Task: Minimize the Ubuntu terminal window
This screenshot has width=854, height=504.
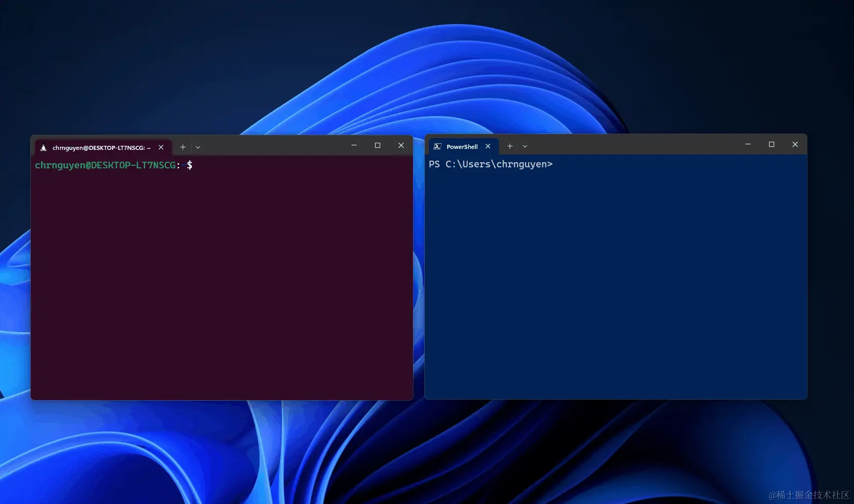Action: [354, 145]
